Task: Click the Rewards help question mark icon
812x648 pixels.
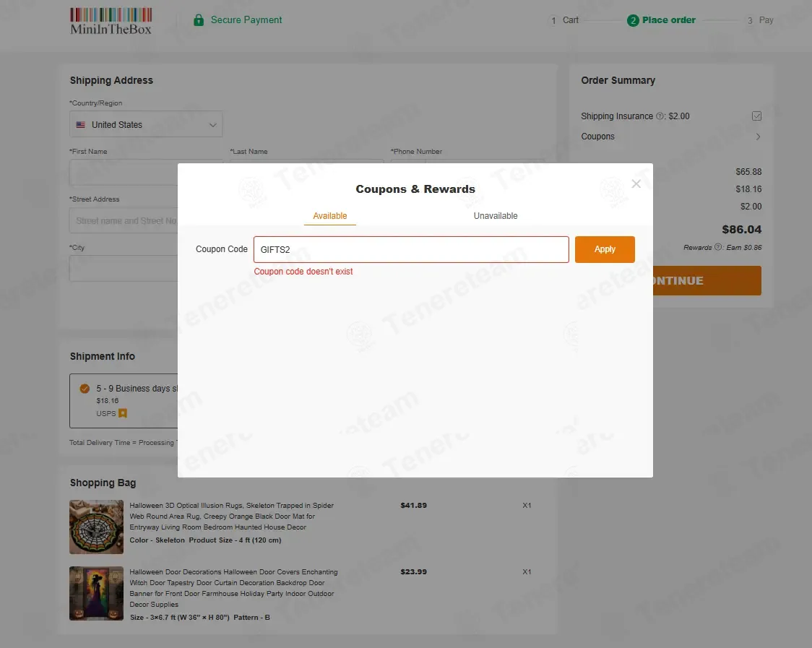Action: 718,247
